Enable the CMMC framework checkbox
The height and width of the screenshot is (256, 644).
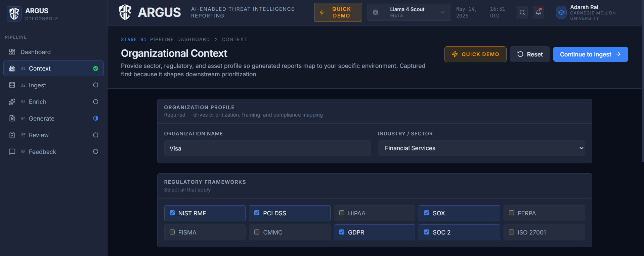pos(257,232)
